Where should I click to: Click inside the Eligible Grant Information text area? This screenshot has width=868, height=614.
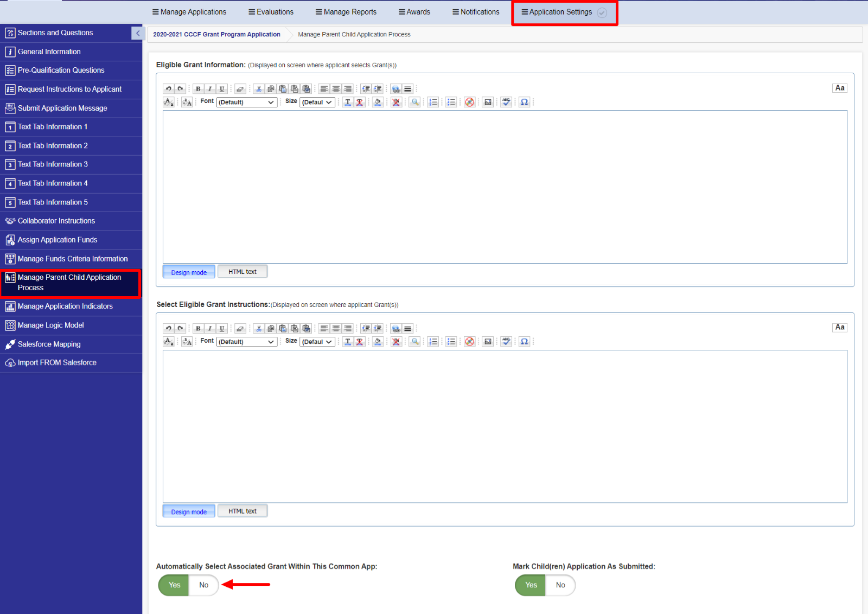click(505, 187)
